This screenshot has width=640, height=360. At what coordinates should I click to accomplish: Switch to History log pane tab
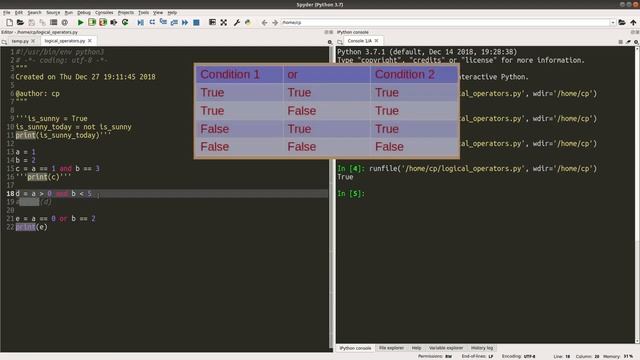[x=482, y=348]
